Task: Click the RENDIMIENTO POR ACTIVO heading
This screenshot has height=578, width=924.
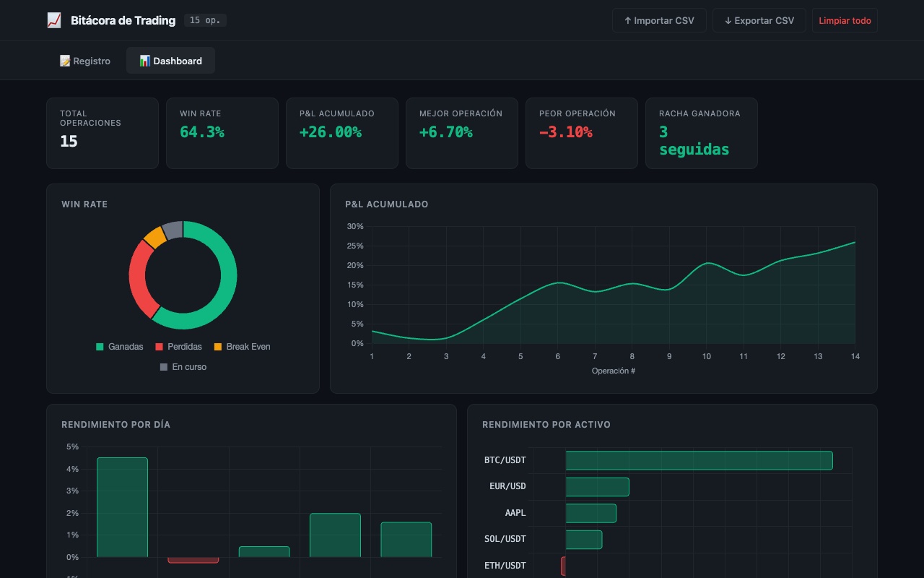Action: [546, 425]
